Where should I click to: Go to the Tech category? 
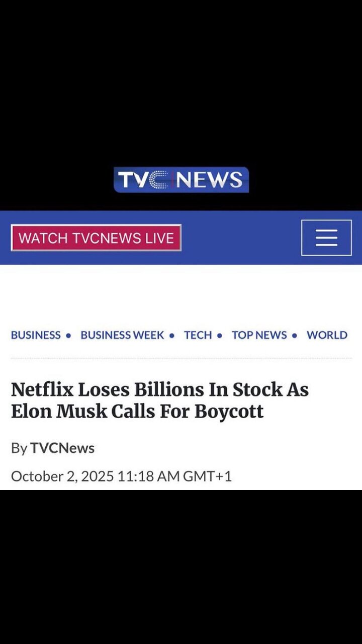click(x=198, y=335)
